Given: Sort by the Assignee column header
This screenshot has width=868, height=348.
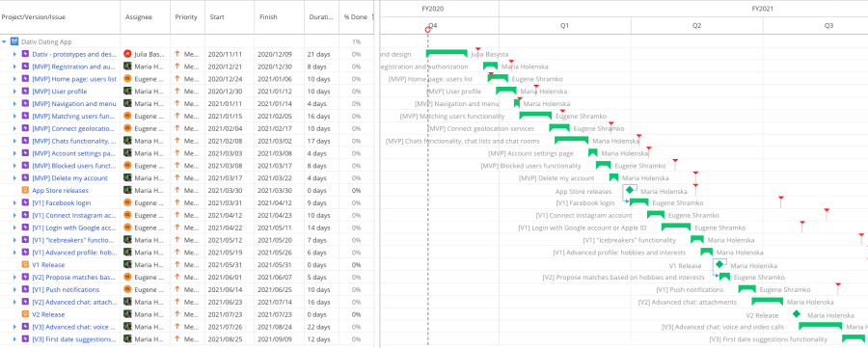Looking at the screenshot, I should click(x=138, y=17).
